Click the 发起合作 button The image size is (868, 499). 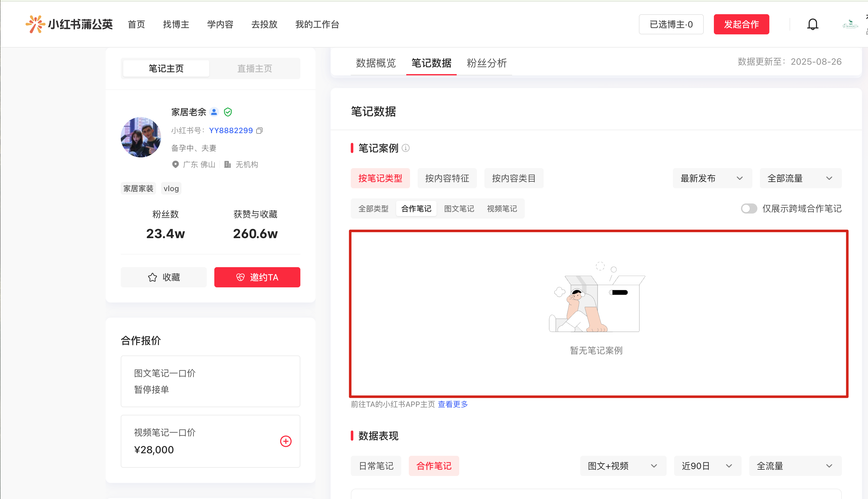point(741,24)
